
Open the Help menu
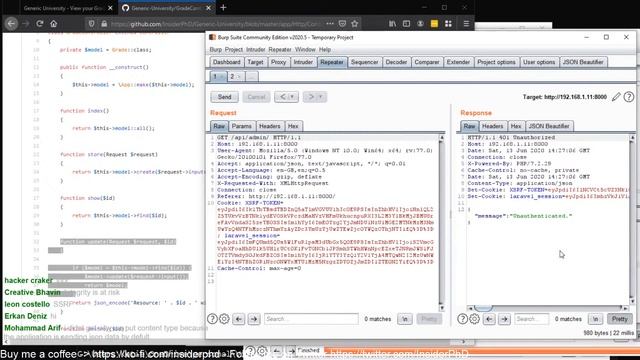coord(325,49)
